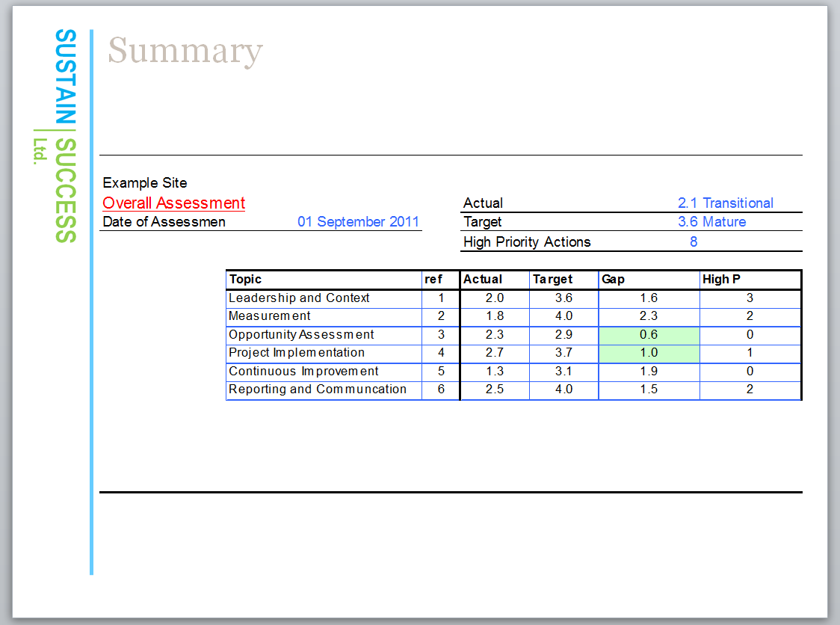Select the Project Implementation topic cell
Viewport: 840px width, 625px height.
pos(297,353)
